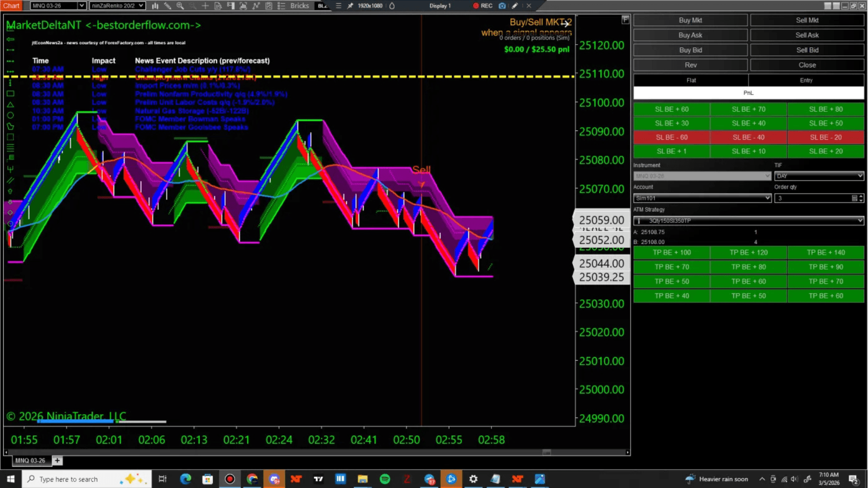Add a new chart tab with plus
The height and width of the screenshot is (488, 868).
pyautogui.click(x=57, y=461)
